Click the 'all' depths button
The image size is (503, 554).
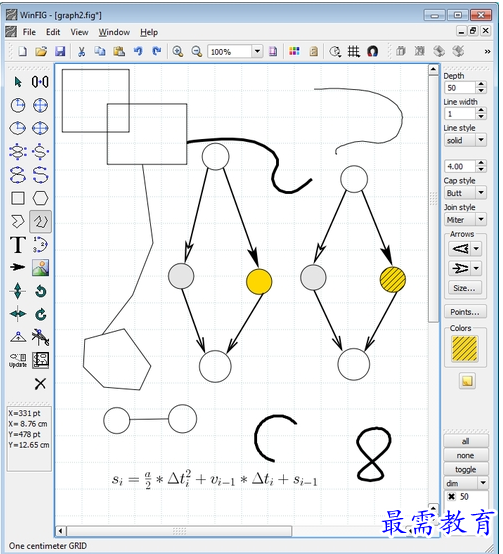[466, 441]
